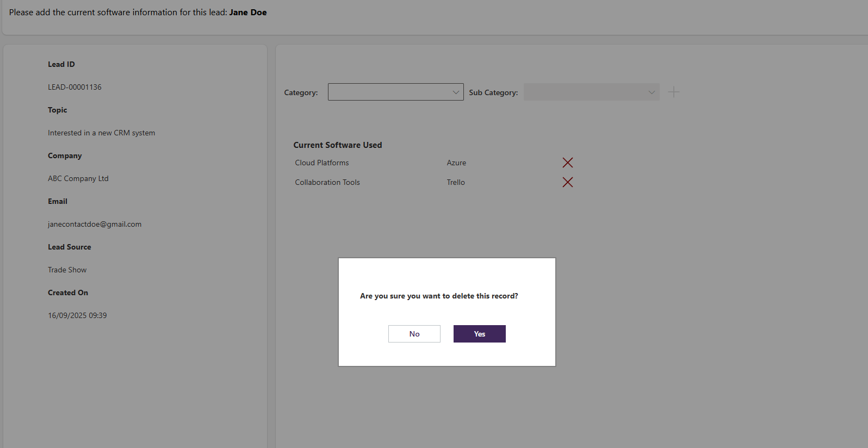Click the topic text about new CRM system

[101, 133]
